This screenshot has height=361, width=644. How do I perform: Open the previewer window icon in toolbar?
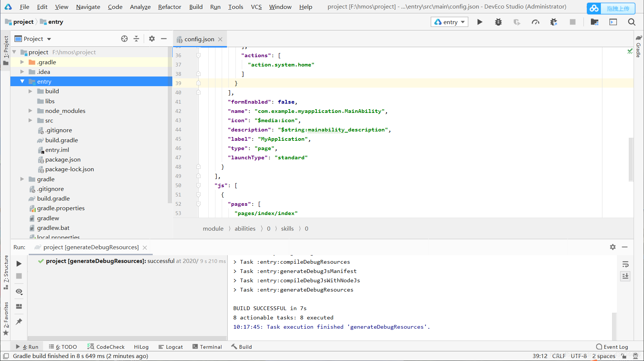613,22
